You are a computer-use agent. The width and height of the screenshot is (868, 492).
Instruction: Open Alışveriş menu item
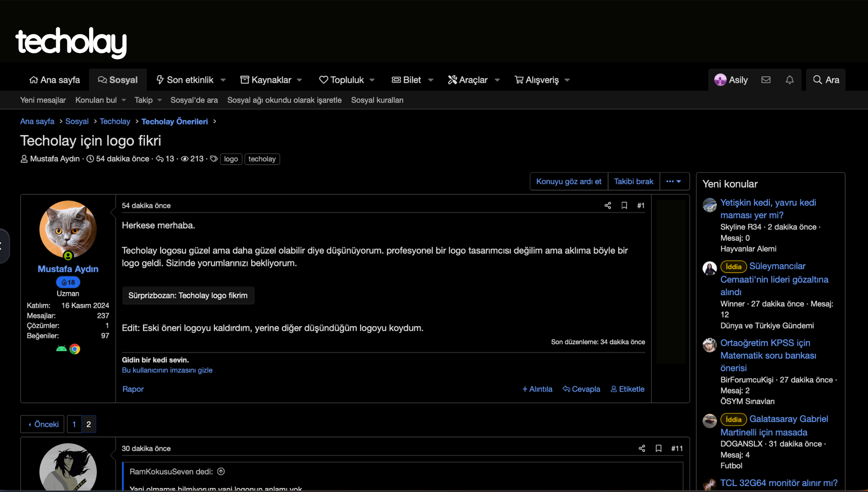[x=536, y=80]
